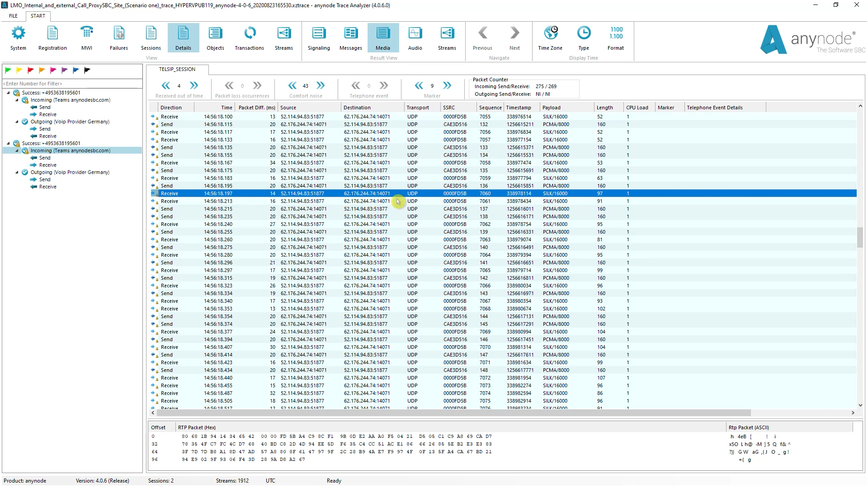The height and width of the screenshot is (488, 868).
Task: Change display time Format
Action: pyautogui.click(x=616, y=38)
